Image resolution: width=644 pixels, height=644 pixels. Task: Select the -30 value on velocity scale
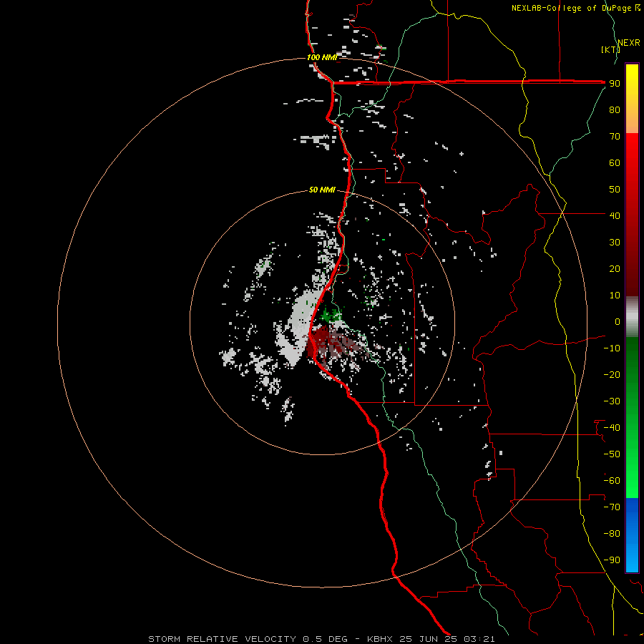[x=612, y=401]
